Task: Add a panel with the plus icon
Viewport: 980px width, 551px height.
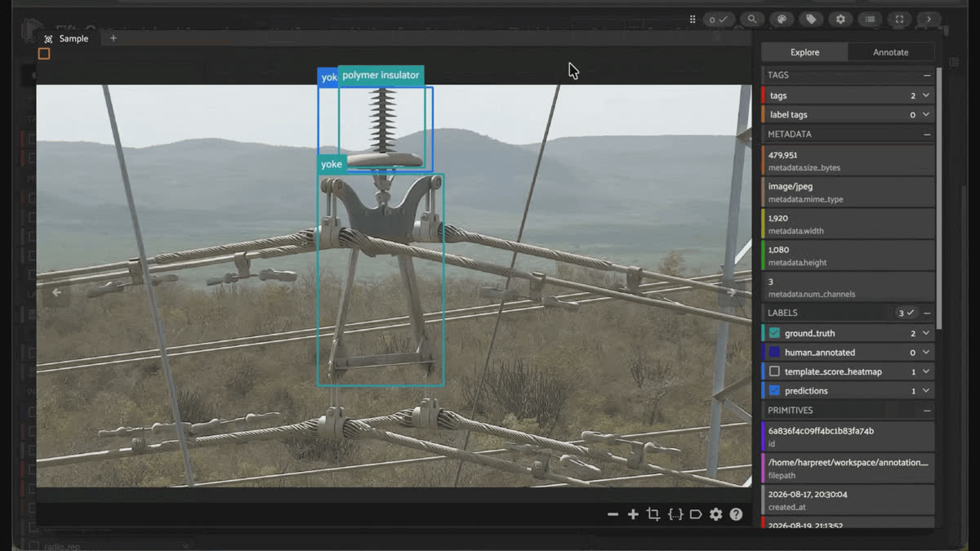Action: point(114,38)
